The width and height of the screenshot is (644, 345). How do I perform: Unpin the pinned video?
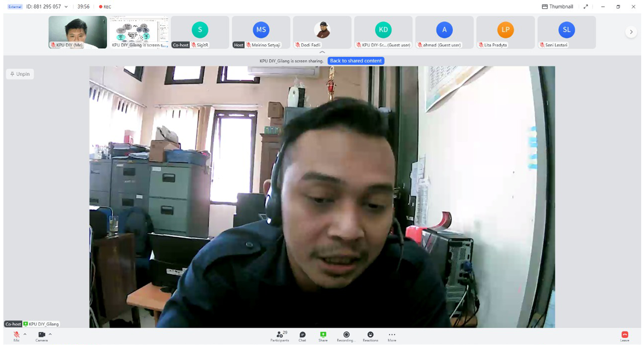coord(20,74)
